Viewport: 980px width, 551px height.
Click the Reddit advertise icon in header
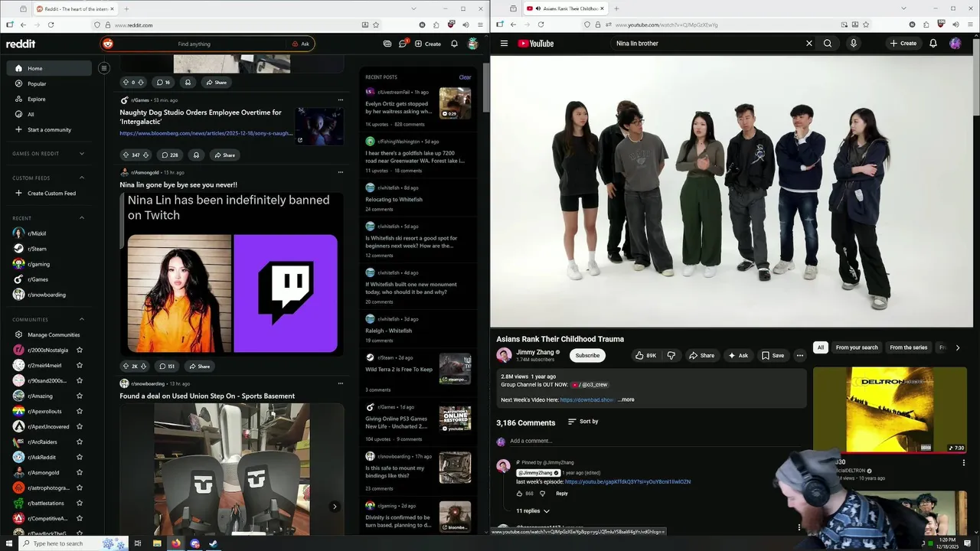(x=387, y=44)
